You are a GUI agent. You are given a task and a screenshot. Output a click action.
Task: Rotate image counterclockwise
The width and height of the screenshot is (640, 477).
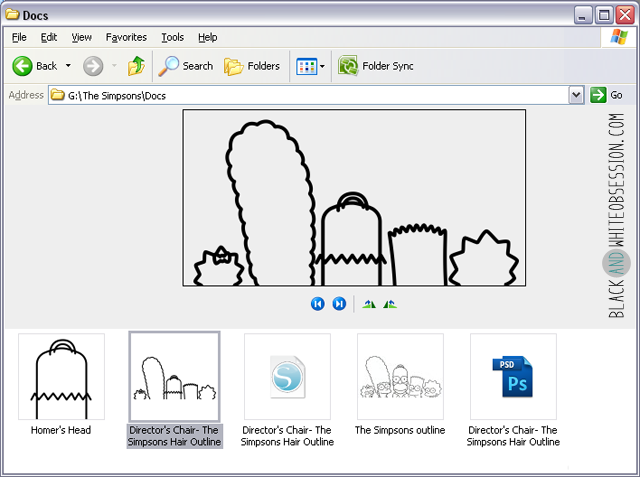pos(390,304)
